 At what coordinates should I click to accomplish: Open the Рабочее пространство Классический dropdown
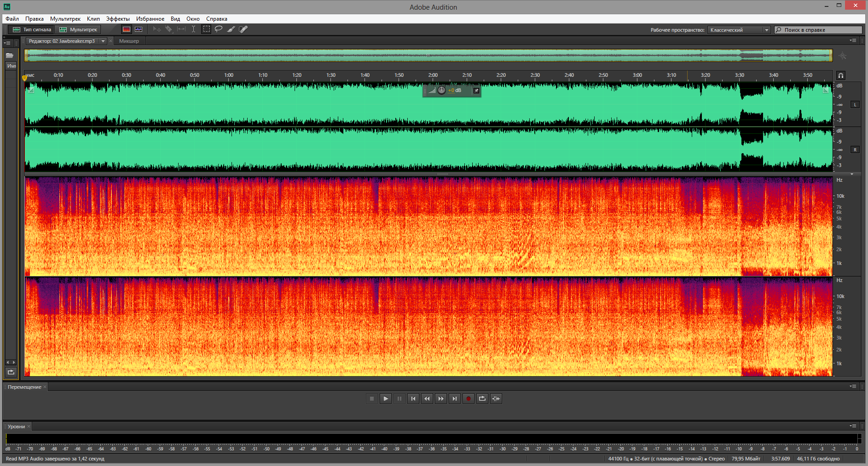pyautogui.click(x=739, y=30)
